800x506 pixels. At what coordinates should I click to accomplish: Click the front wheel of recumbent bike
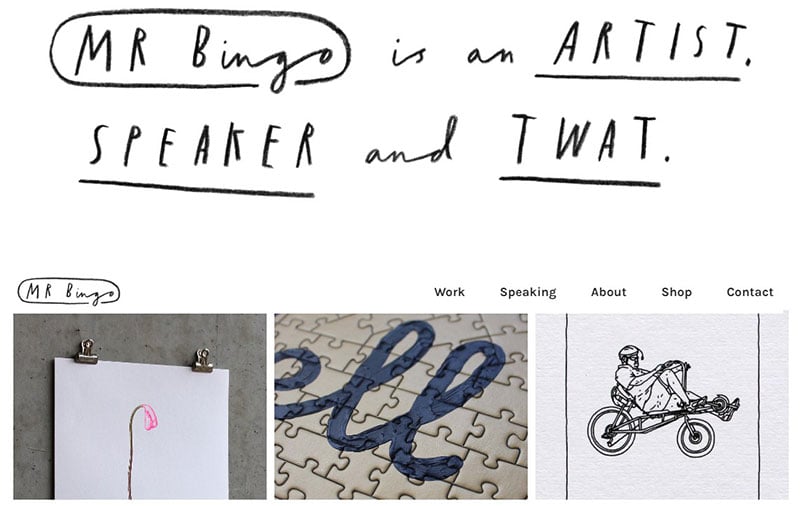696,437
